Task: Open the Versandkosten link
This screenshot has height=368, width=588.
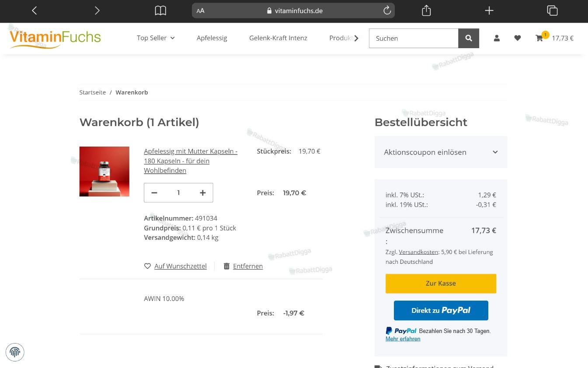Action: pos(418,252)
